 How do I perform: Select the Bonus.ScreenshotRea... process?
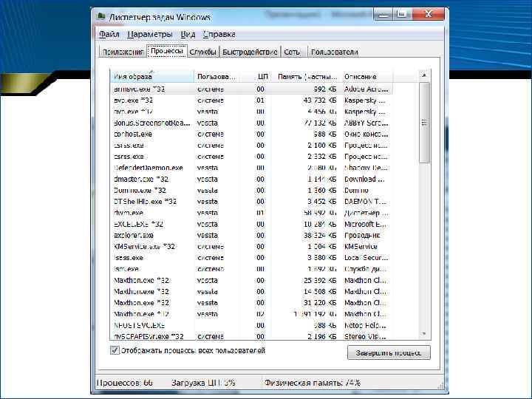(251, 123)
